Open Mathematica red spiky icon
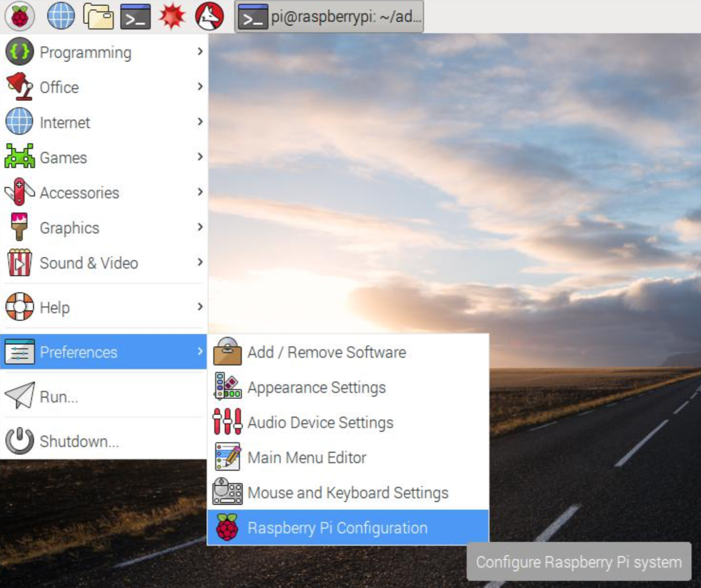This screenshot has width=701, height=588. click(172, 16)
